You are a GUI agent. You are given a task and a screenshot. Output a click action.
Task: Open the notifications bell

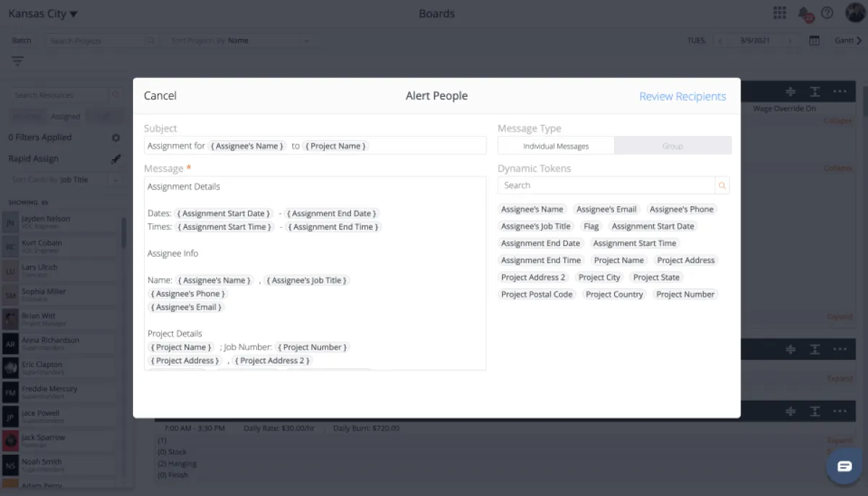(804, 13)
